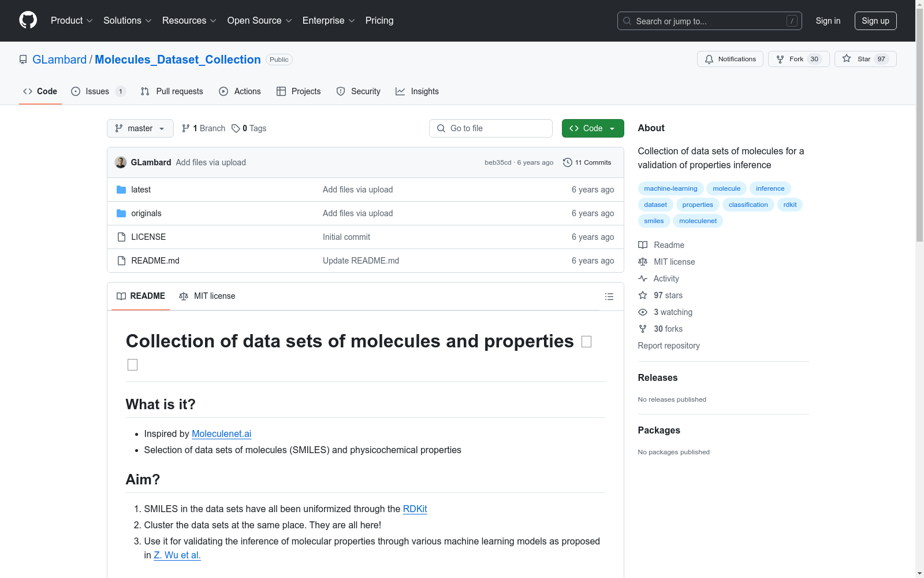The image size is (924, 578).
Task: Open the Actions tab
Action: click(240, 91)
